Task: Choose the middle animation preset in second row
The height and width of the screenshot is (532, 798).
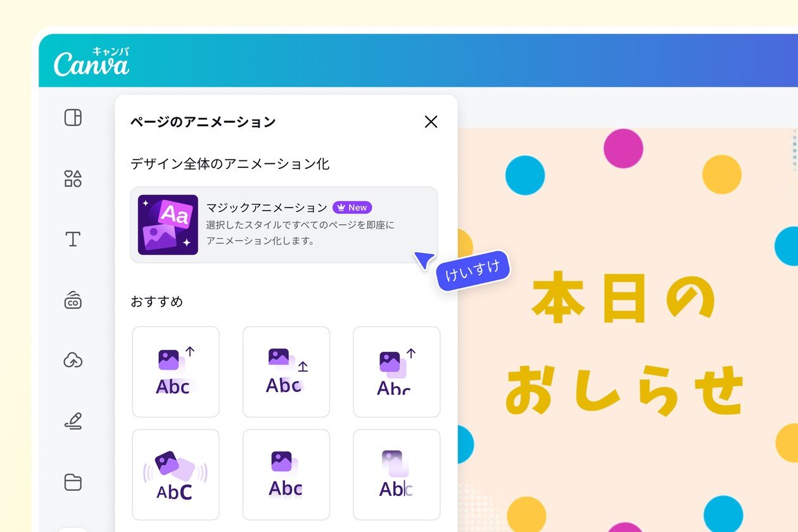Action: (x=286, y=474)
